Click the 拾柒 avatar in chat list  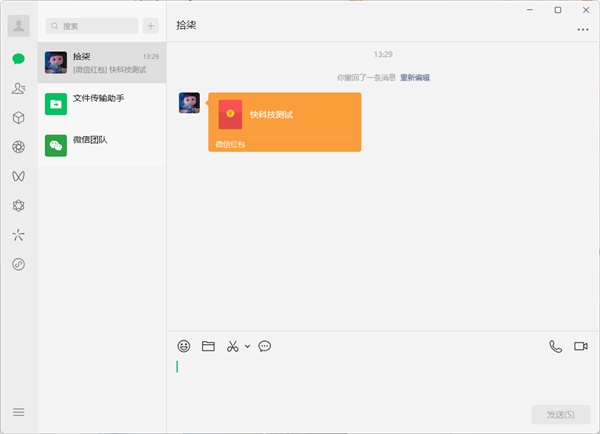pos(56,63)
